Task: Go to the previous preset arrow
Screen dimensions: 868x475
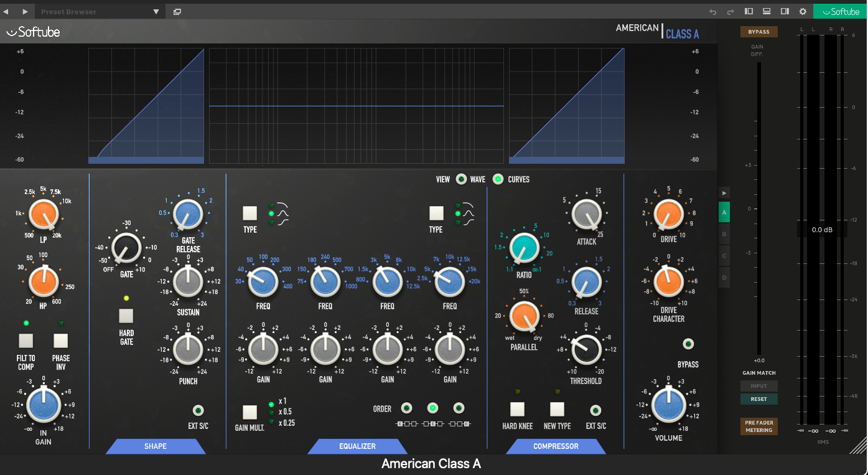Action: (6, 12)
